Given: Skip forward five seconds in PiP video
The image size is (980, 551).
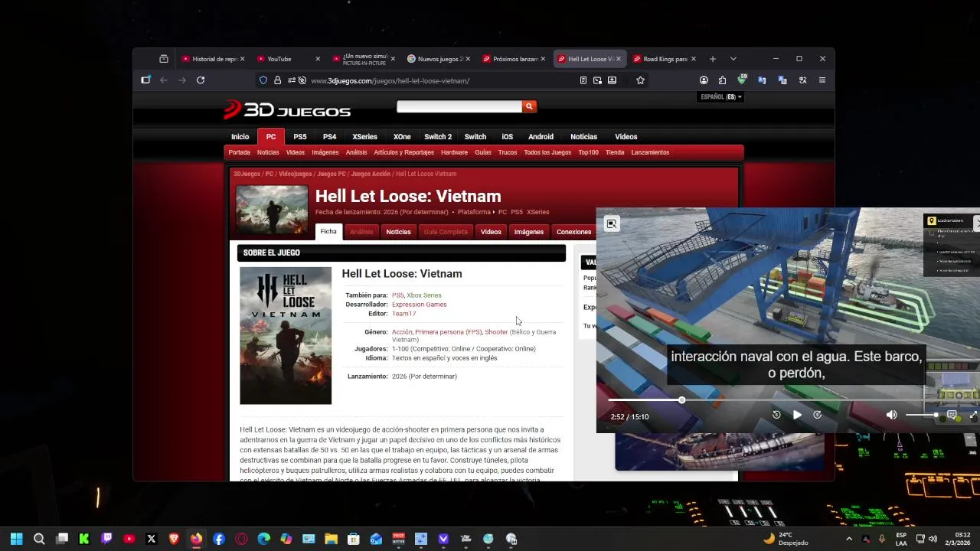Looking at the screenshot, I should pyautogui.click(x=817, y=415).
